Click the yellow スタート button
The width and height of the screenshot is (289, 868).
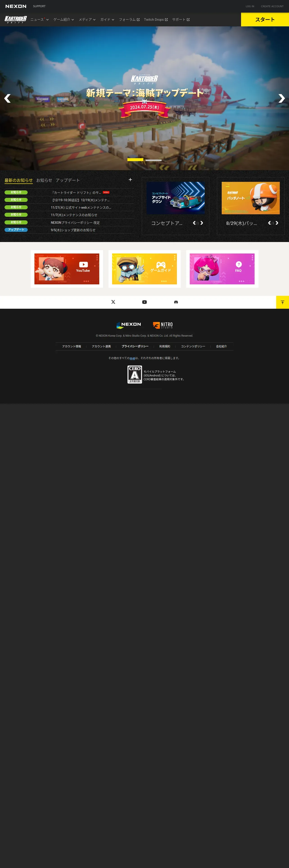tap(265, 20)
